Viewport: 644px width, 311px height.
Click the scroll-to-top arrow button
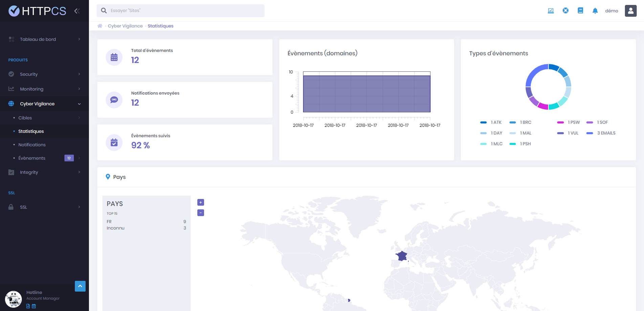point(80,286)
